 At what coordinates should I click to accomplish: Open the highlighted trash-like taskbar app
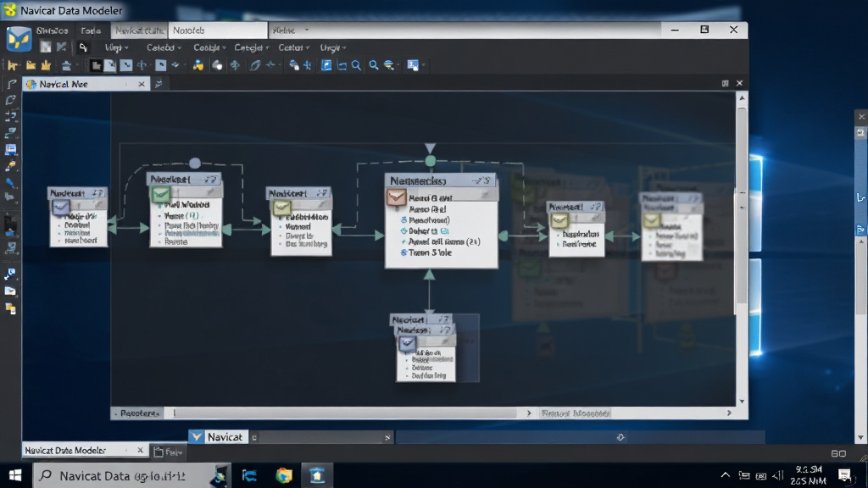point(317,475)
